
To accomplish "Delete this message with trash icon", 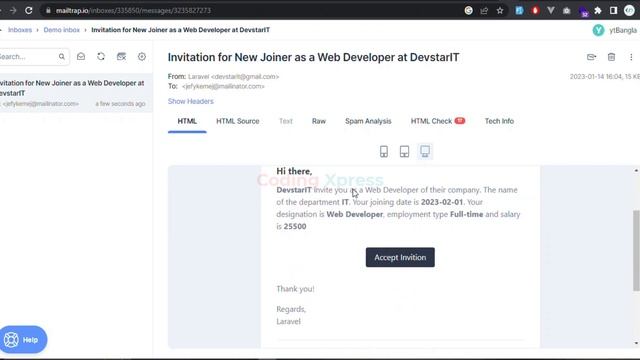I will (x=611, y=57).
